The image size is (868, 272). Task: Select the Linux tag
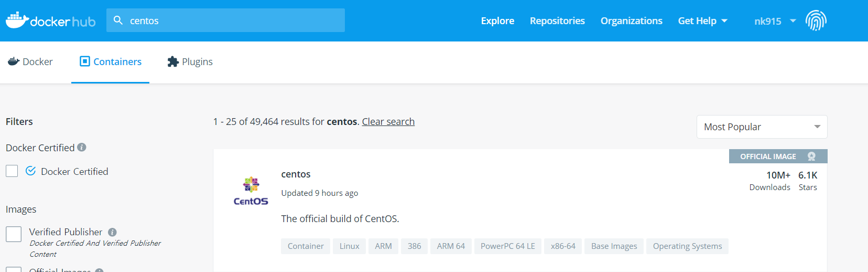coord(350,246)
